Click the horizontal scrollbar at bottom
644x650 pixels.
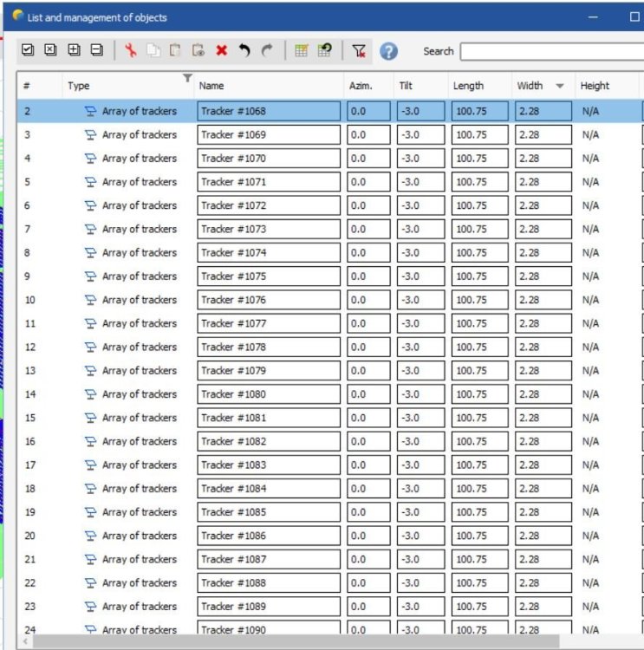pyautogui.click(x=329, y=642)
